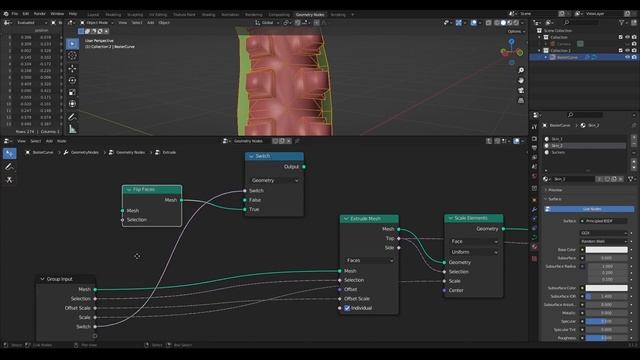The image size is (640, 360).
Task: Switch to Layout workspace tab
Action: [x=93, y=15]
